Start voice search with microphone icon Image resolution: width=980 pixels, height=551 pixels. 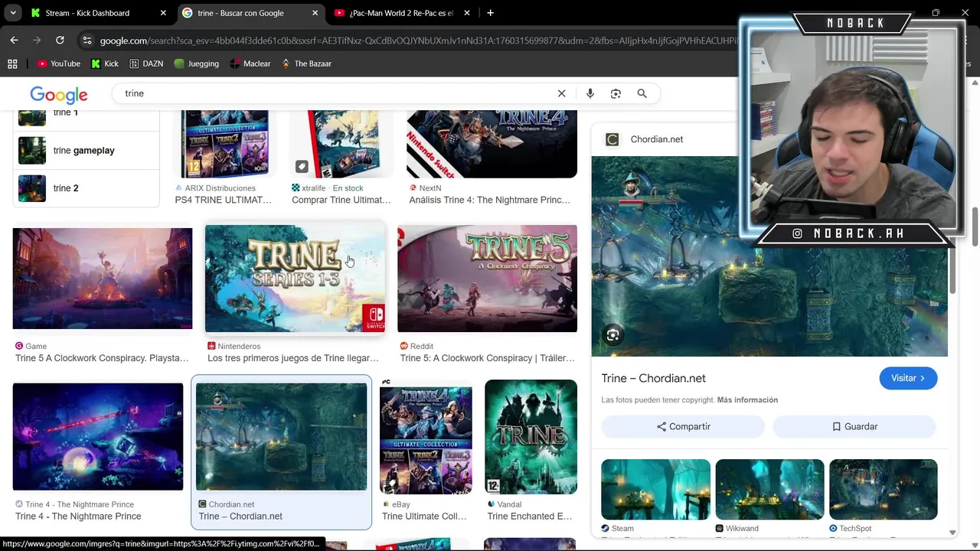(590, 93)
